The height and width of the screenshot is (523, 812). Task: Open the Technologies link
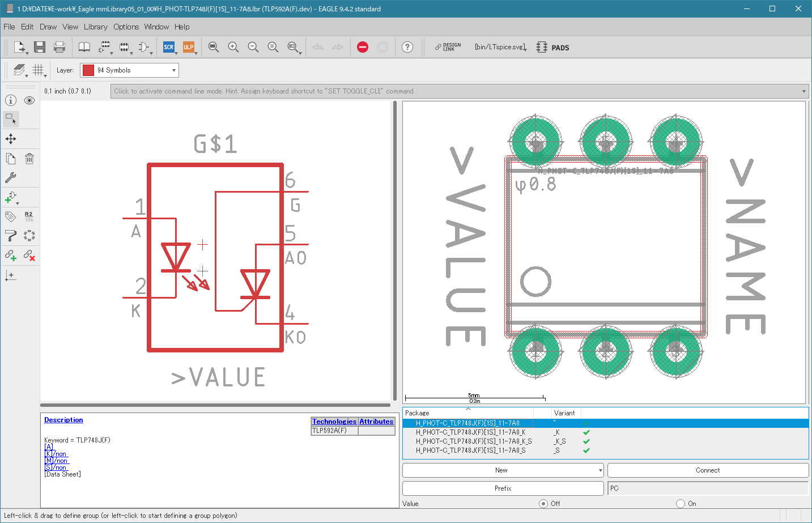point(334,422)
